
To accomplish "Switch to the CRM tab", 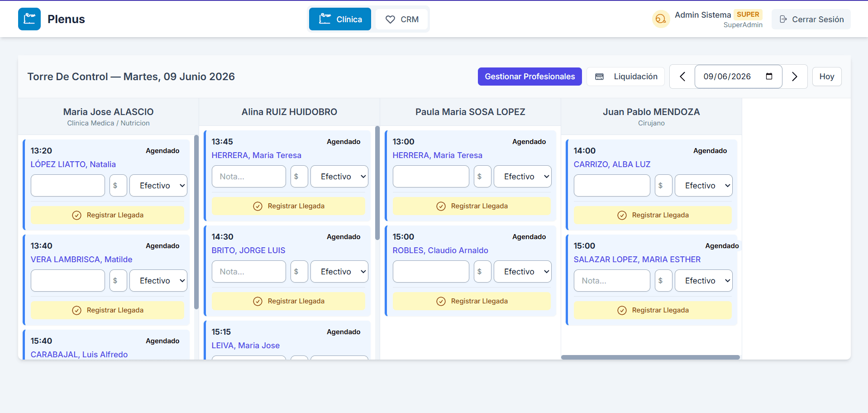I will (401, 19).
